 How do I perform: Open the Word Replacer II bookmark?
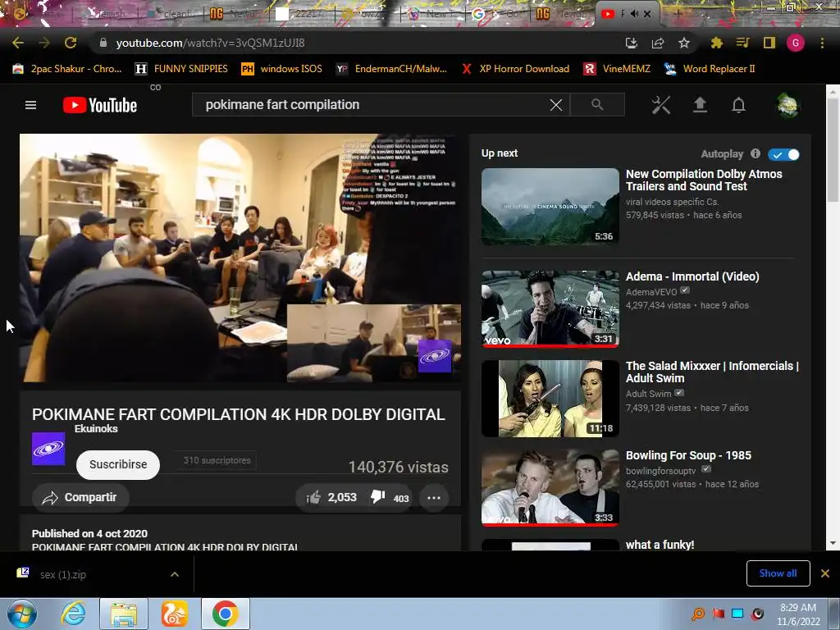[x=710, y=69]
